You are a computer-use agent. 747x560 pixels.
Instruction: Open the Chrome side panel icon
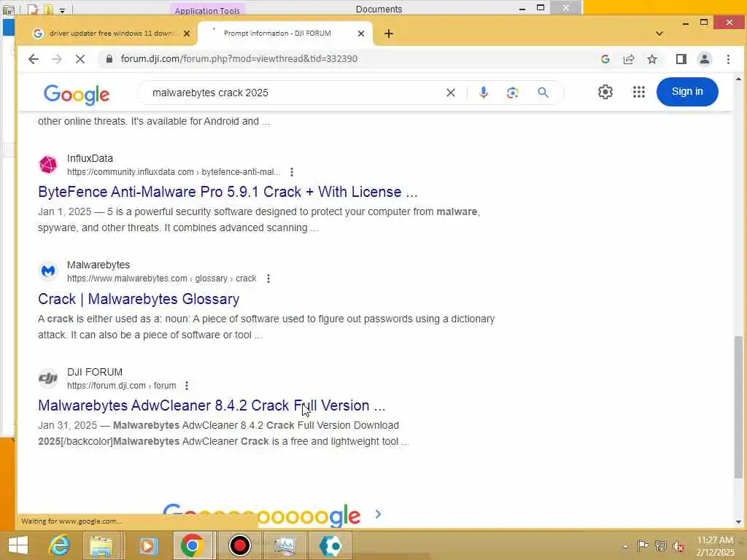pos(681,59)
